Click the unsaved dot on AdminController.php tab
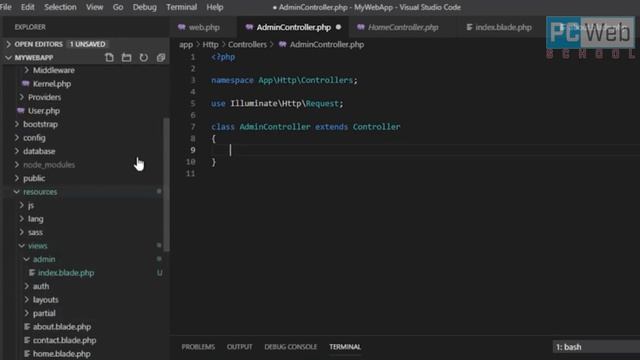640x360 pixels. point(338,27)
